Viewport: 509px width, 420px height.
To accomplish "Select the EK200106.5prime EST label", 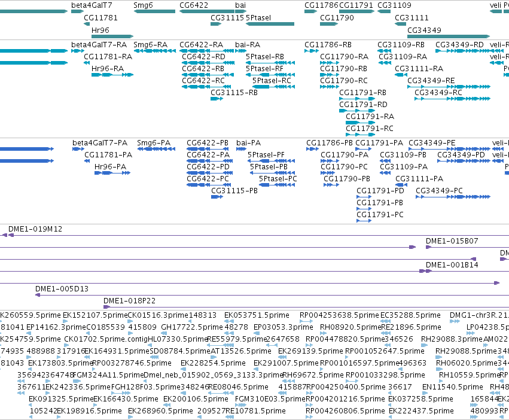I will click(196, 399).
